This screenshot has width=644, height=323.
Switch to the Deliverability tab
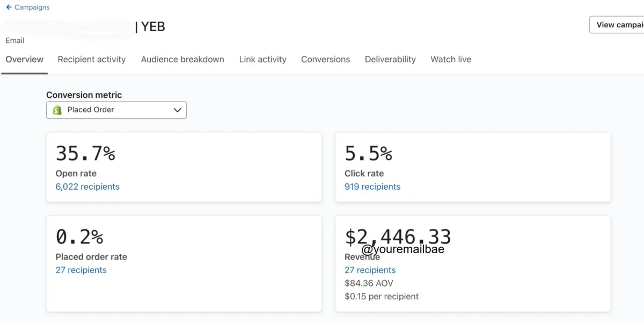(x=390, y=60)
